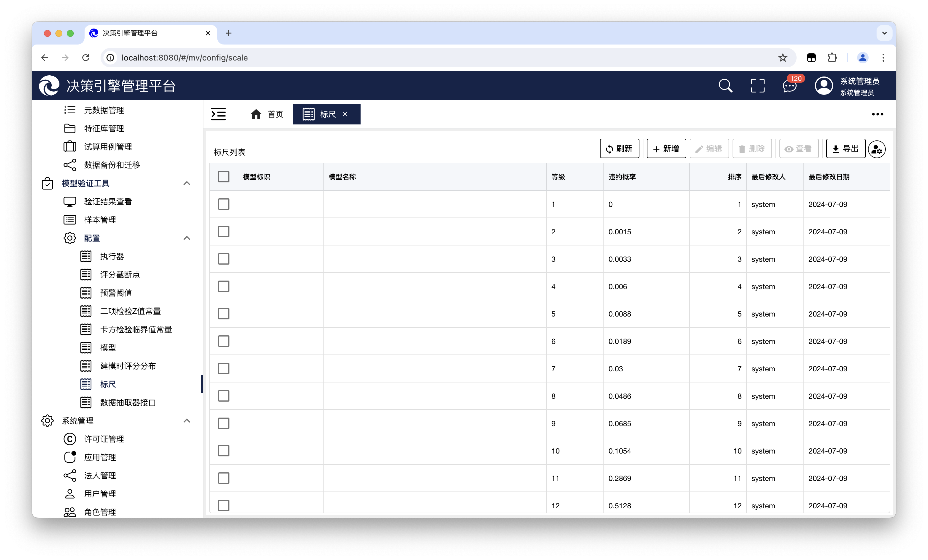Open messages icon with 120 badge

click(789, 86)
